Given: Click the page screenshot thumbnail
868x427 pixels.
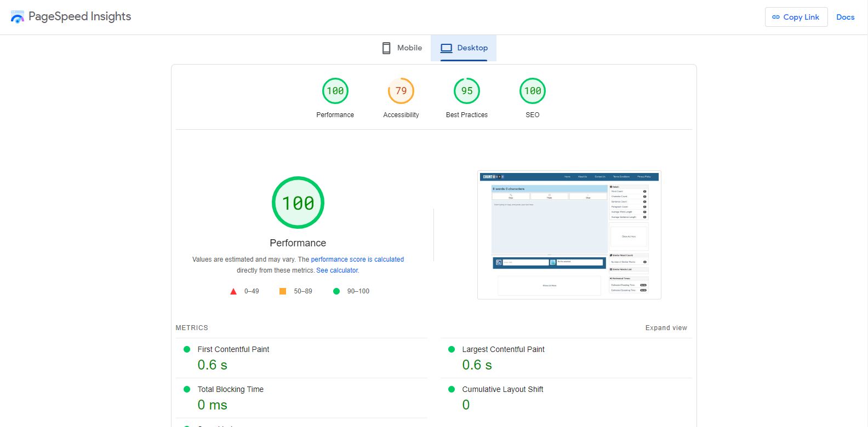Looking at the screenshot, I should point(569,235).
